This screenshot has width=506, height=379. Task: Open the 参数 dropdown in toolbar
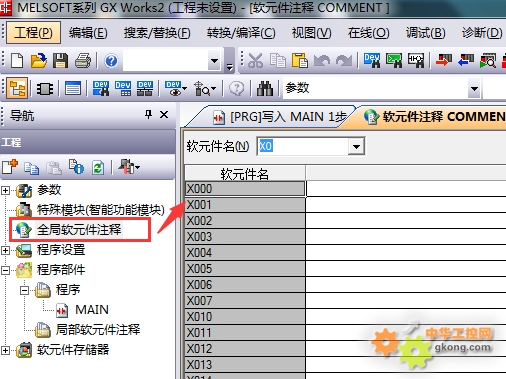pos(474,89)
